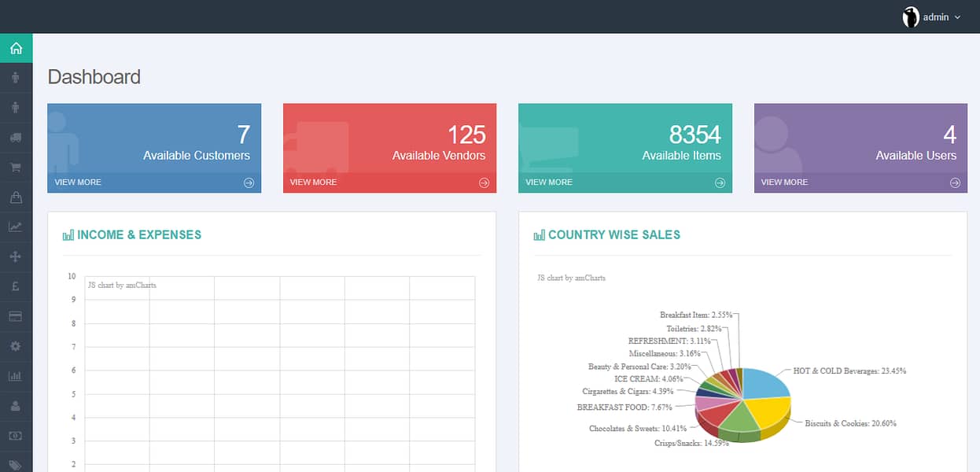Open the line chart sidebar icon

click(x=16, y=227)
